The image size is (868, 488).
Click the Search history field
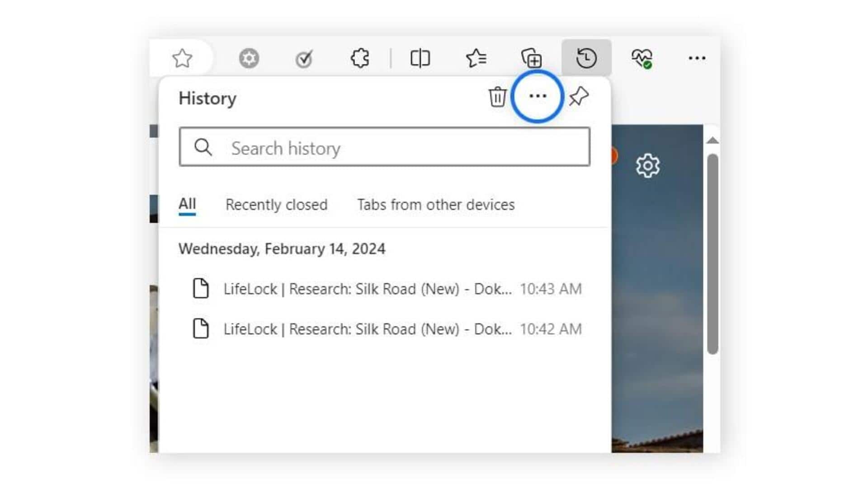(x=384, y=147)
